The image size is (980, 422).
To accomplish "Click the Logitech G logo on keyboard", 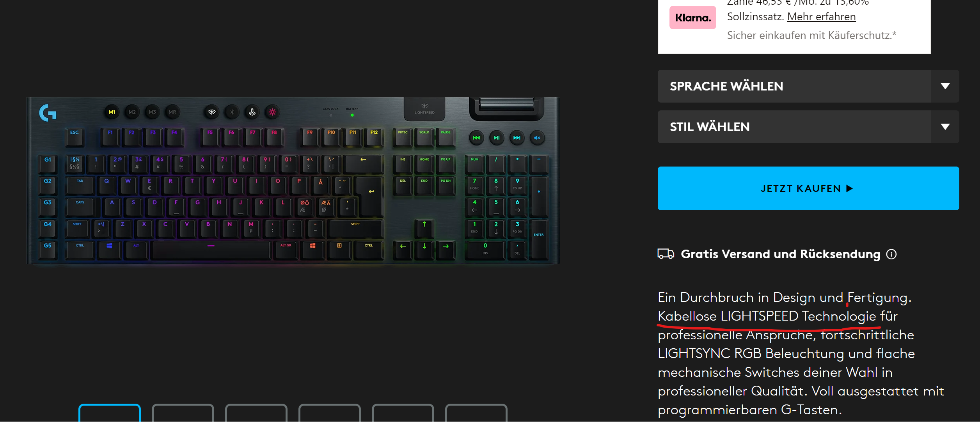I will 48,113.
